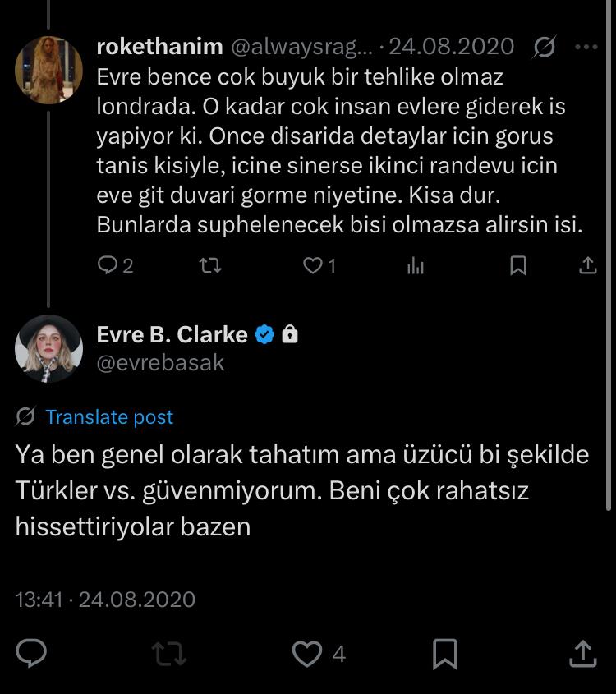The height and width of the screenshot is (694, 616).
Task: Share rokethanim's post
Action: click(x=588, y=265)
